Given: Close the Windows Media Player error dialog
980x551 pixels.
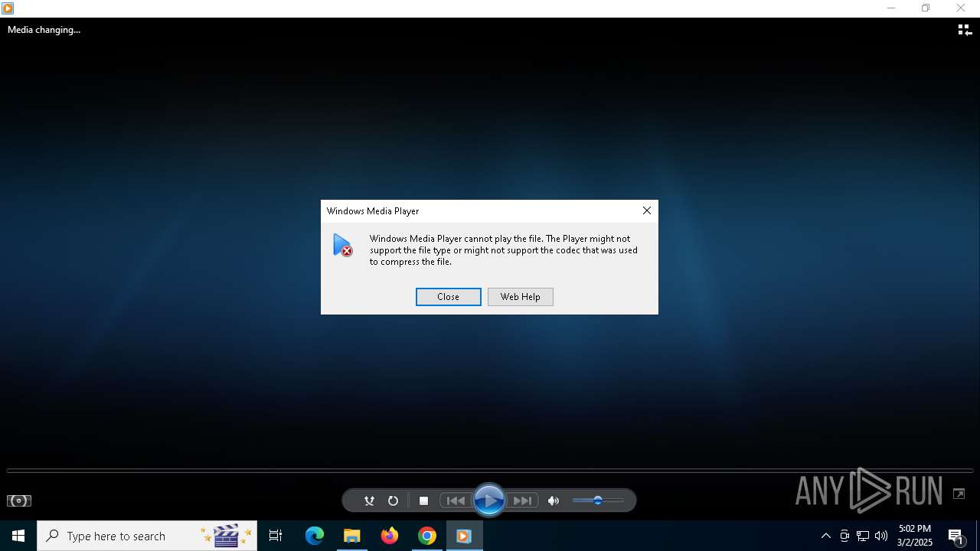Looking at the screenshot, I should [x=448, y=297].
